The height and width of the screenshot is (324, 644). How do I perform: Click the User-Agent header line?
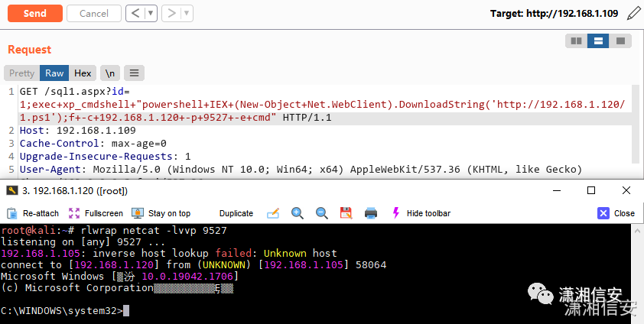(301, 170)
